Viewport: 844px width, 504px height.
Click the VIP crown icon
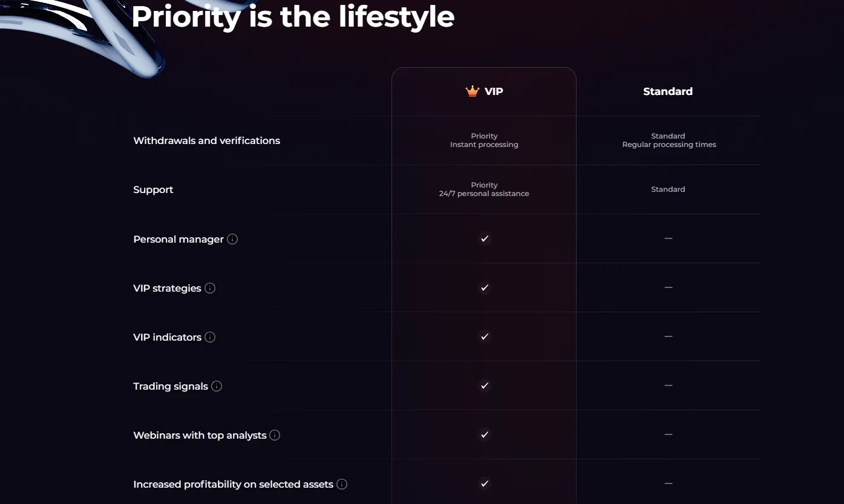pos(472,91)
